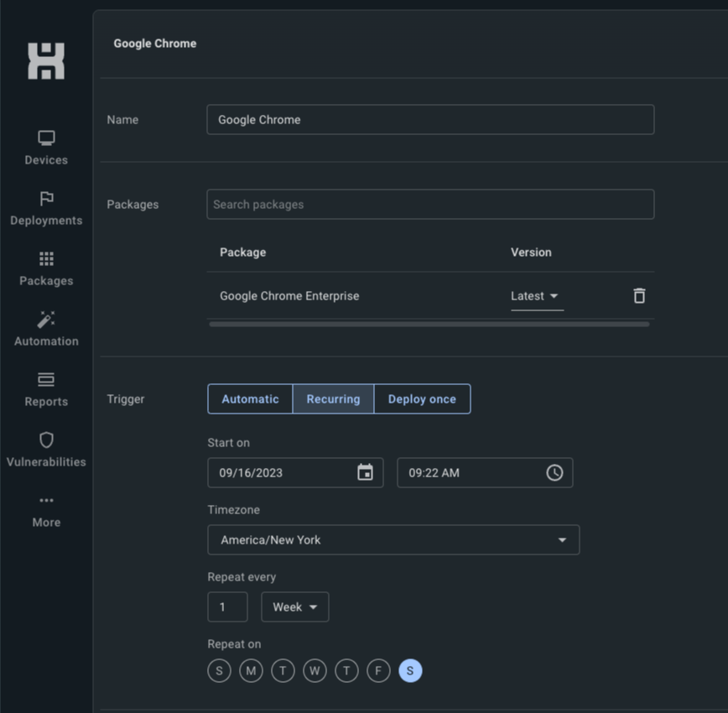Toggle Monday in Repeat on
Viewport: 728px width, 713px height.
pyautogui.click(x=251, y=671)
